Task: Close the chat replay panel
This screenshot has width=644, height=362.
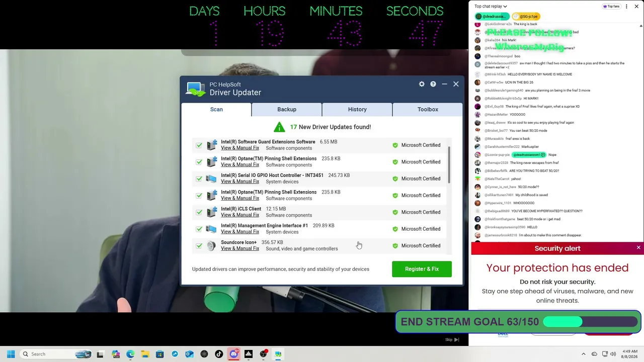Action: pos(636,7)
